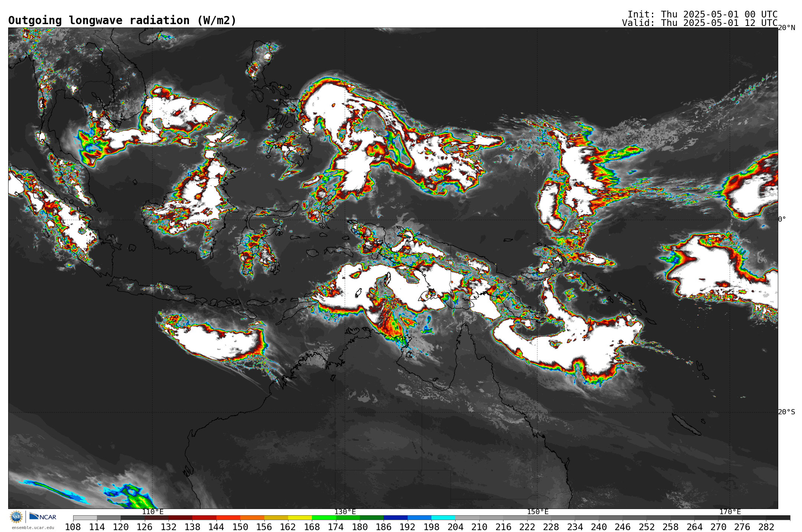Click the colorbar value 174

coord(336,527)
